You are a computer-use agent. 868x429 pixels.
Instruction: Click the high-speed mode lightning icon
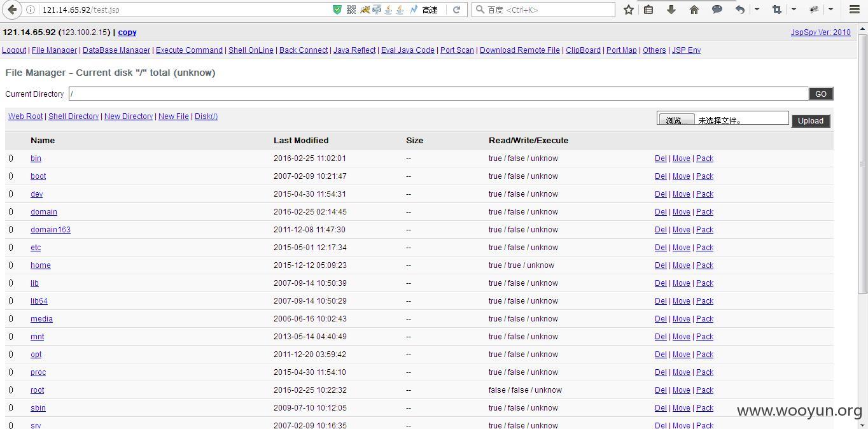click(x=414, y=10)
